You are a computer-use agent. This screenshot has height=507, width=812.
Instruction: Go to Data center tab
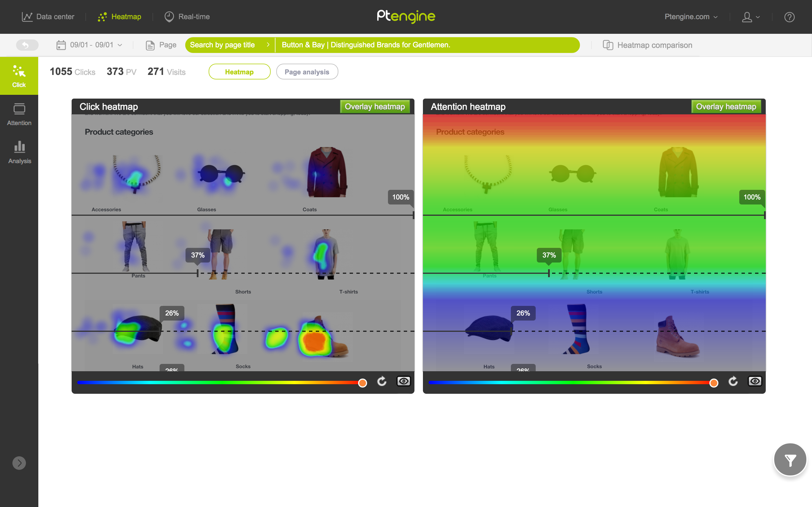(x=48, y=17)
